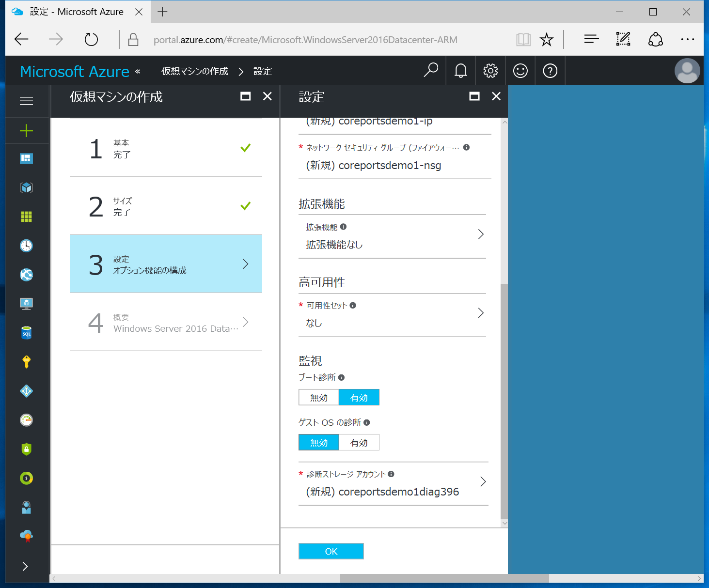Click 設定 breadcrumb in header
Screen dimensions: 709x588
[263, 71]
